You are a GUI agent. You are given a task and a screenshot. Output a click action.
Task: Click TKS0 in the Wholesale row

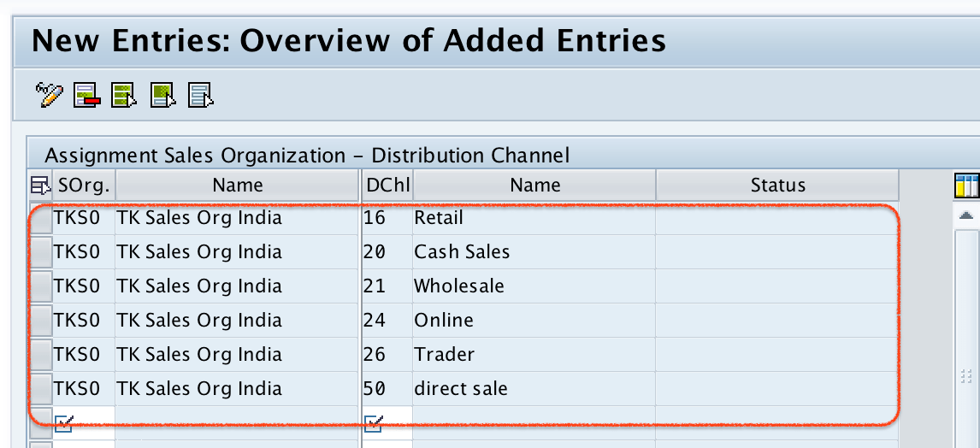click(77, 286)
